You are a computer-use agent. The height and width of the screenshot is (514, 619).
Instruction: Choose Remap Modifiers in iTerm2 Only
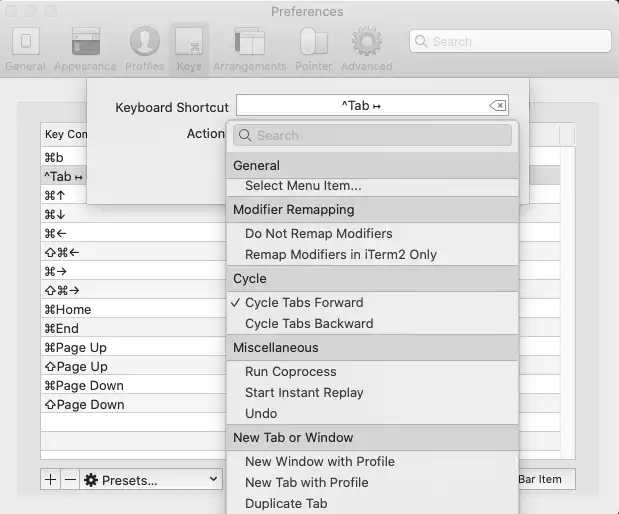(372, 255)
